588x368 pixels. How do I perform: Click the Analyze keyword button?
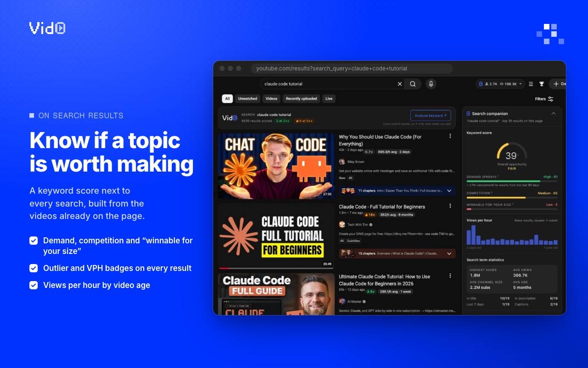pyautogui.click(x=430, y=115)
